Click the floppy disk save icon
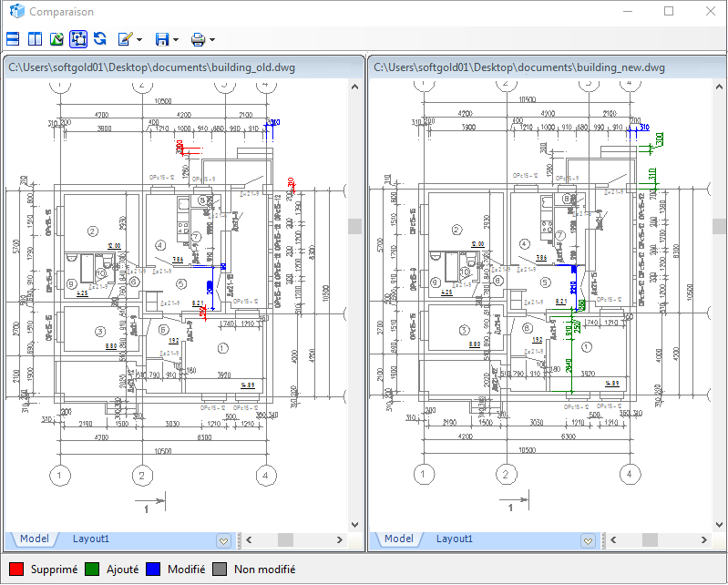 coord(162,39)
